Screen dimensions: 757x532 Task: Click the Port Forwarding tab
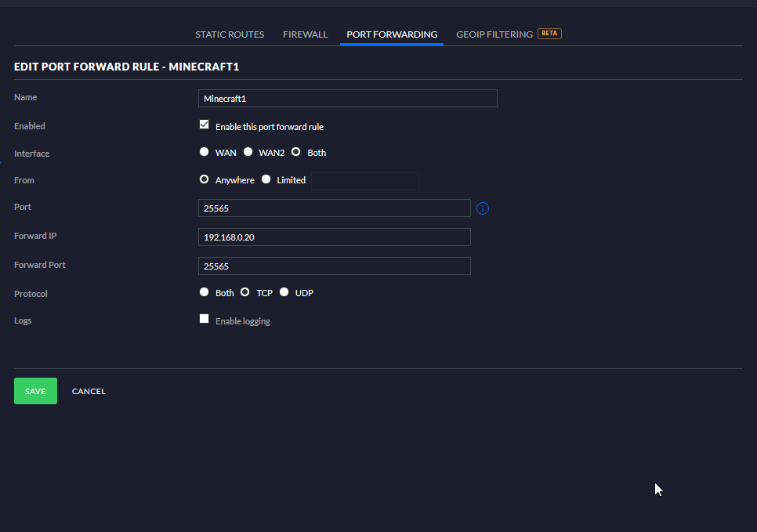[392, 34]
